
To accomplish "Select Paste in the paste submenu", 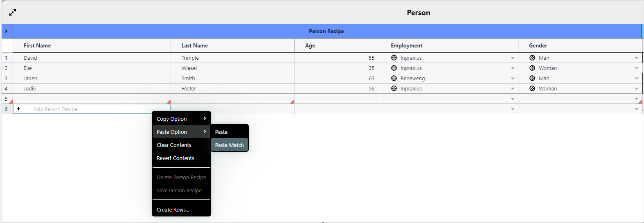I will (221, 132).
